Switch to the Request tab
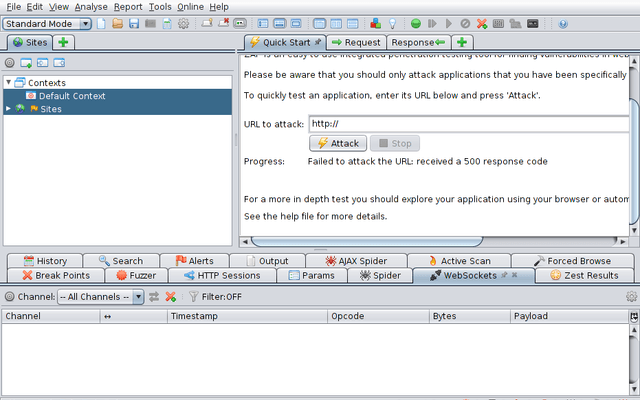Screen dimensions: 640x400 [x=356, y=42]
